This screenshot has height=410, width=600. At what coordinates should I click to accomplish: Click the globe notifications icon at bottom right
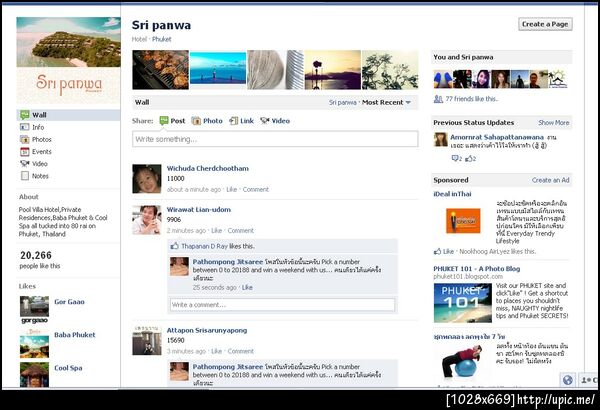pyautogui.click(x=568, y=380)
